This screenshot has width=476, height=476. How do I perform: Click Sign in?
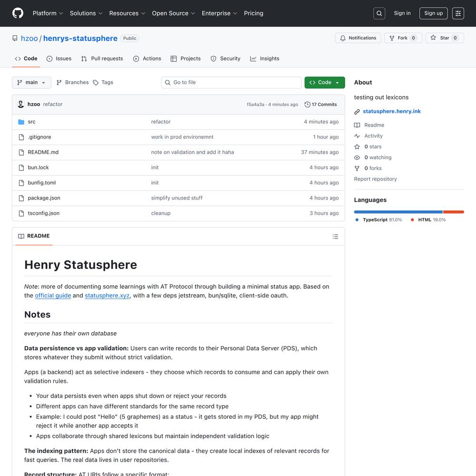pos(402,13)
